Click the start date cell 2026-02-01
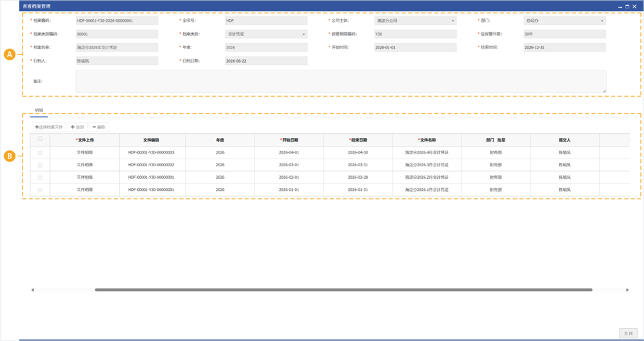The height and width of the screenshot is (341, 644). [x=289, y=178]
